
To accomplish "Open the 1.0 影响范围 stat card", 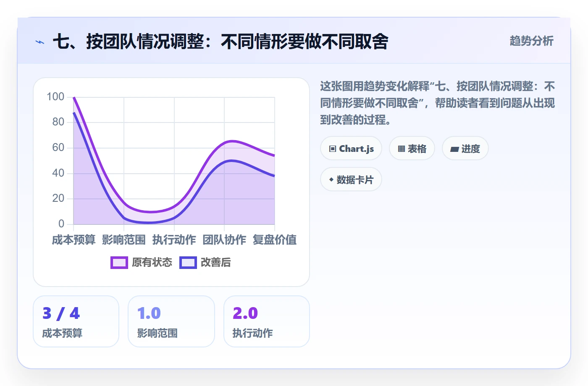I will [x=171, y=321].
